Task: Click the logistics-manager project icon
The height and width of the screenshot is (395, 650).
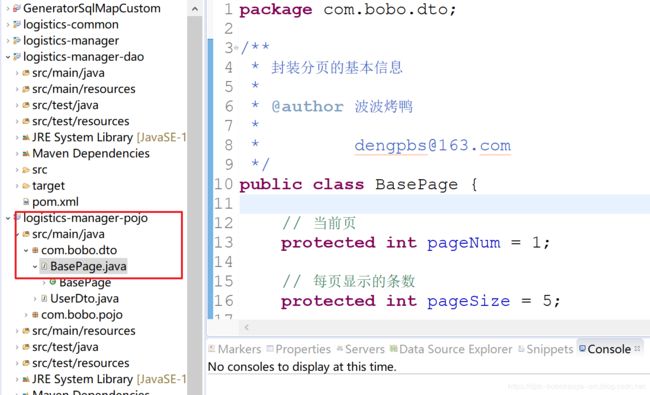Action: [x=17, y=41]
